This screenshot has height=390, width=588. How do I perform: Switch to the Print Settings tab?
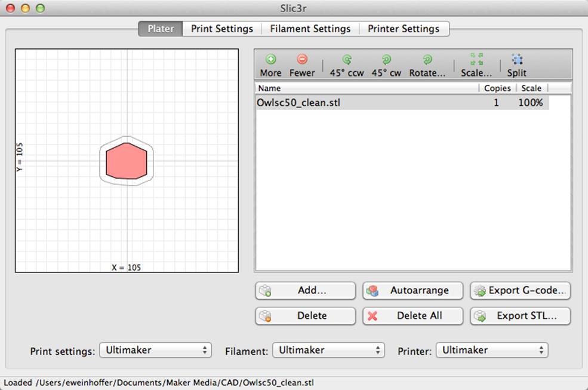click(221, 29)
